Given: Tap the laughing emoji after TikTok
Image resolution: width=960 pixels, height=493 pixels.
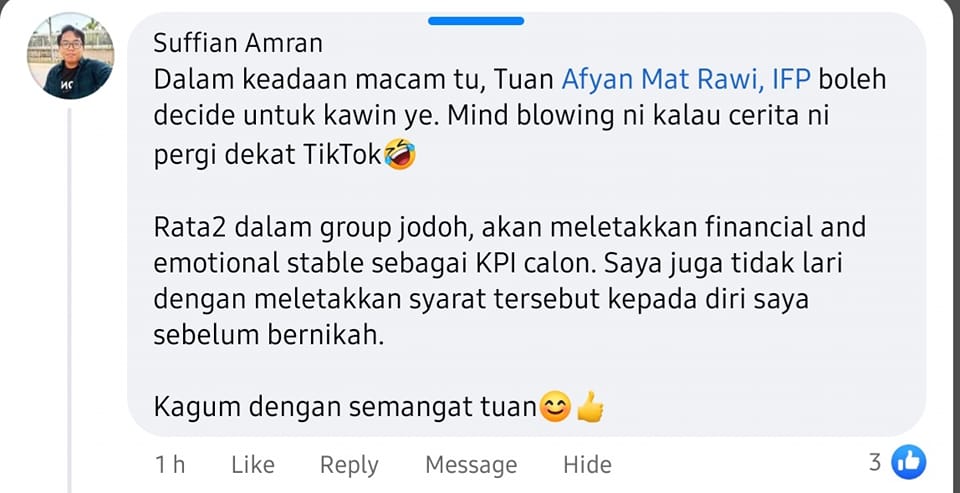Looking at the screenshot, I should pyautogui.click(x=400, y=154).
